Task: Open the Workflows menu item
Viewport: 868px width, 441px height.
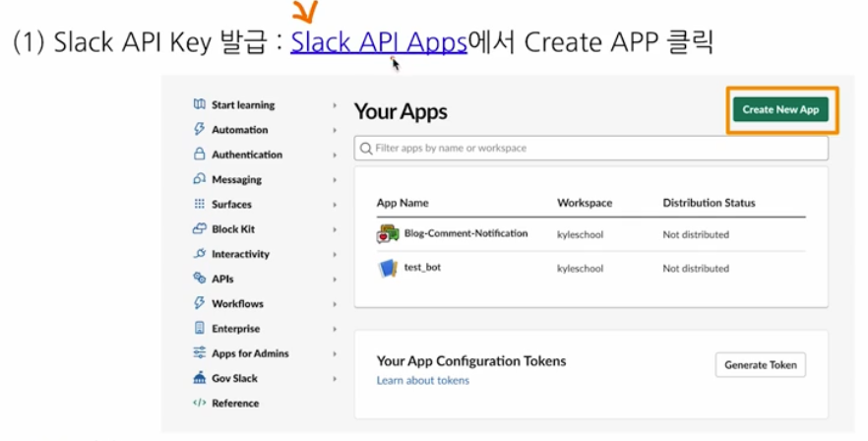Action: click(x=237, y=303)
